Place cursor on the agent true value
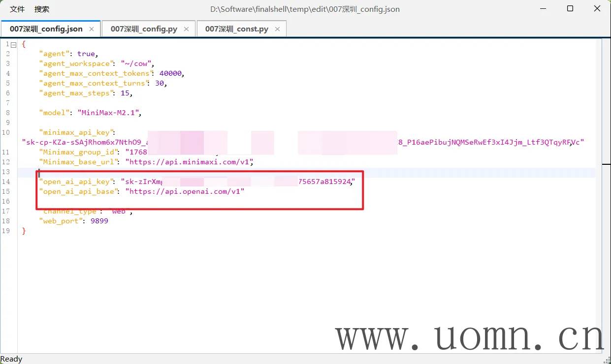Screen dimensions: 611x364 (x=86, y=54)
